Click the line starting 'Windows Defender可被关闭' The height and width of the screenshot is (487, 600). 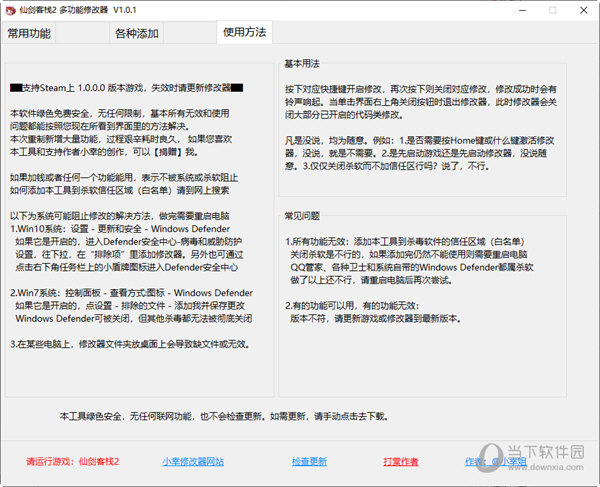[134, 318]
